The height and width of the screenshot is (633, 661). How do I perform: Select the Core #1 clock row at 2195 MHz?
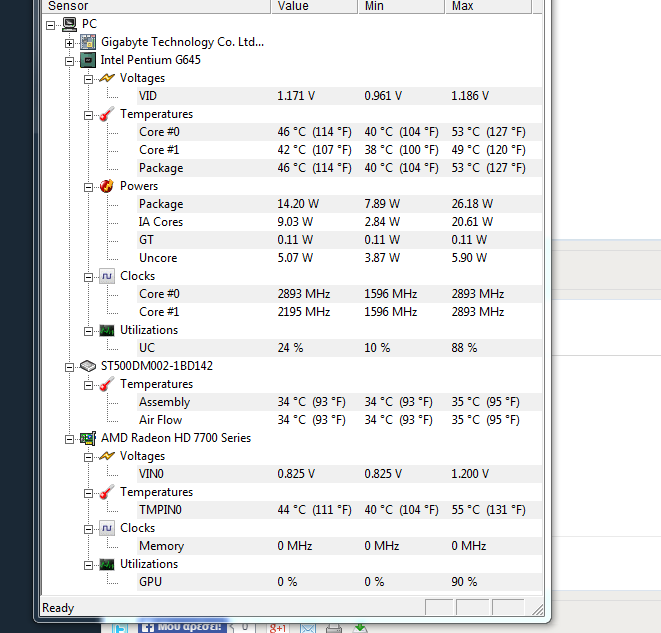[339, 312]
